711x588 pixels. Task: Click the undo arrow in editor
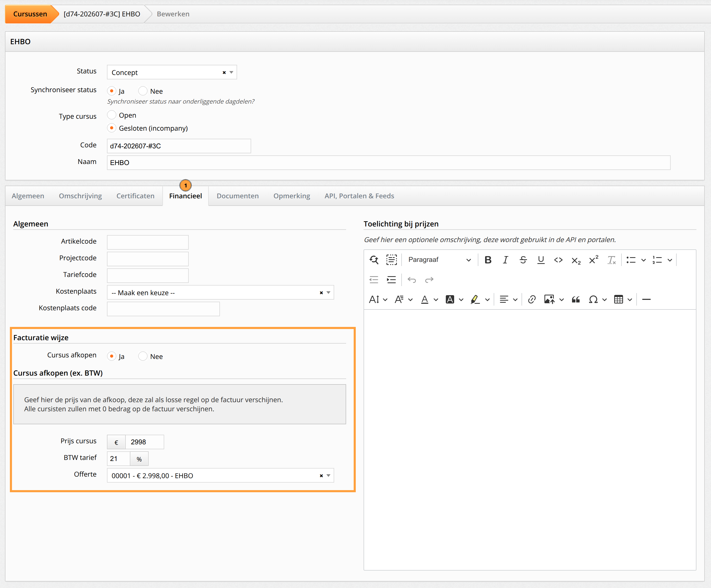pos(411,280)
